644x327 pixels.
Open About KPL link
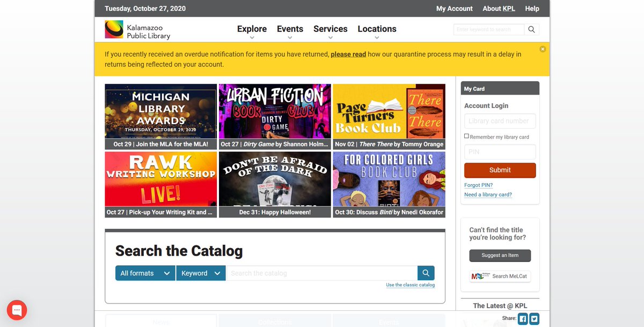point(499,9)
